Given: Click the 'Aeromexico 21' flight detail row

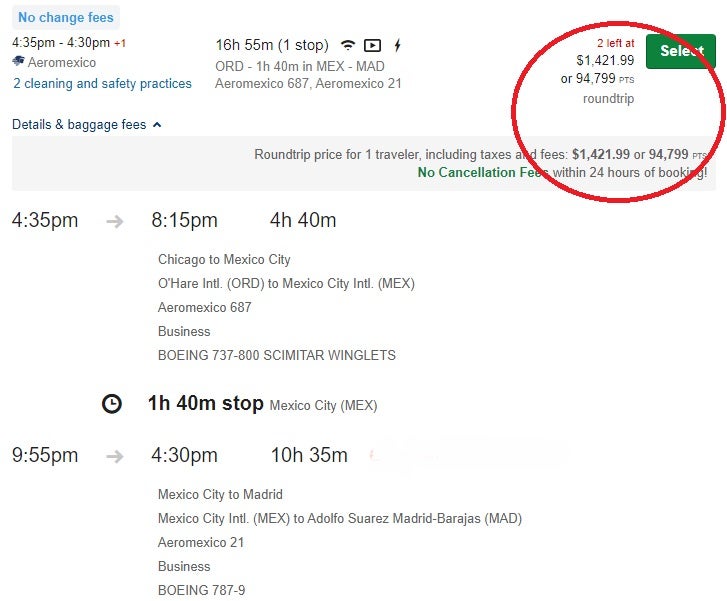Looking at the screenshot, I should point(201,543).
